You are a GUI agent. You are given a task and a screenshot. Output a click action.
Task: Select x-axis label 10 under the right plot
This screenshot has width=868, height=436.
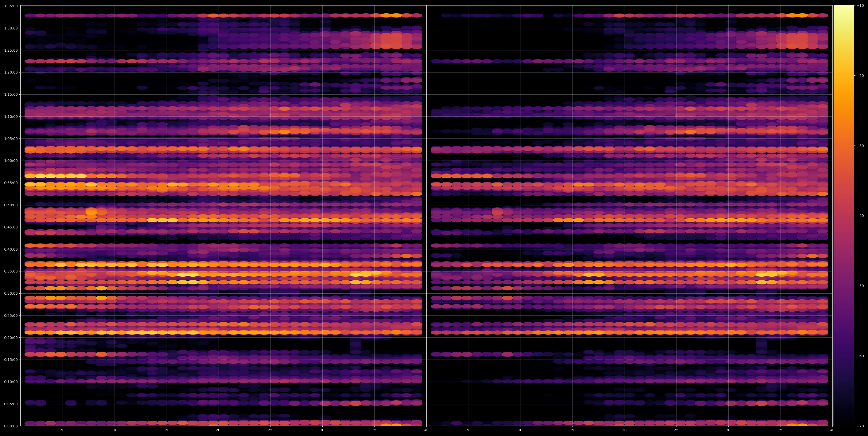click(520, 430)
